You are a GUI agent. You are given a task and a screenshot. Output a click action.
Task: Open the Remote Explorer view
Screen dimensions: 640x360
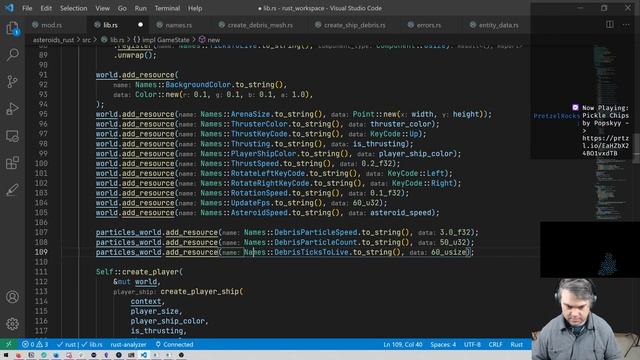pos(13,136)
